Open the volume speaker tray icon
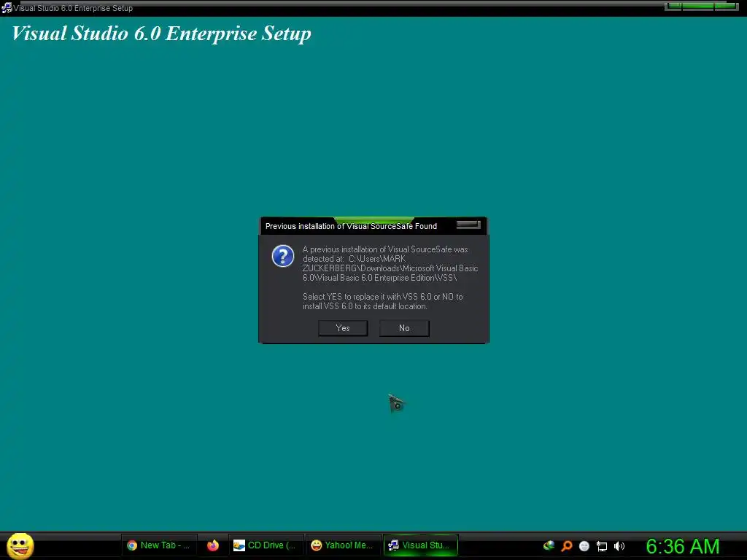The height and width of the screenshot is (560, 747). point(619,546)
